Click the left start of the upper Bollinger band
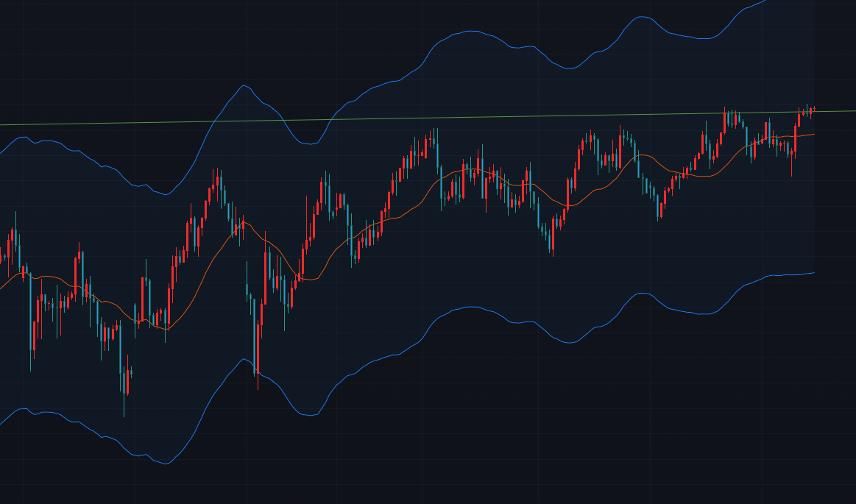The image size is (856, 504). tap(1, 152)
